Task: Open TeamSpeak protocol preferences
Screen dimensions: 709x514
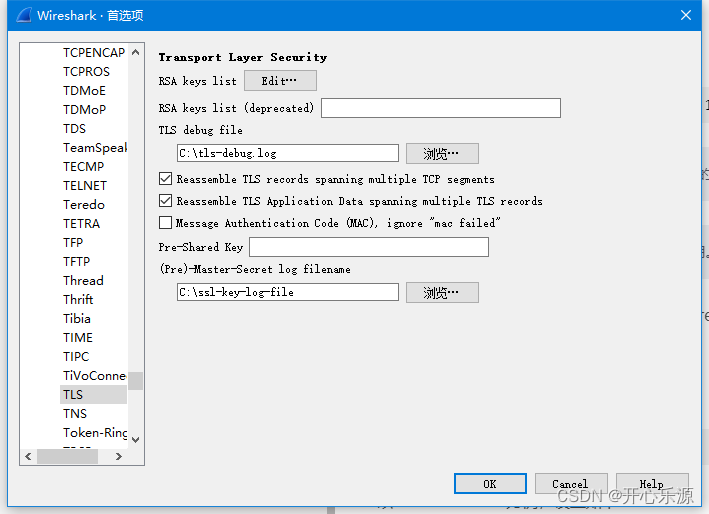Action: point(95,148)
